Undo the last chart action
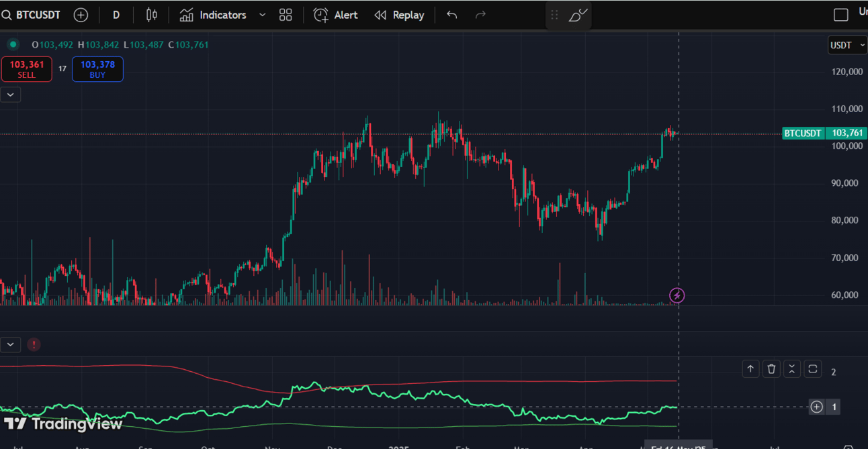868x449 pixels. 452,15
